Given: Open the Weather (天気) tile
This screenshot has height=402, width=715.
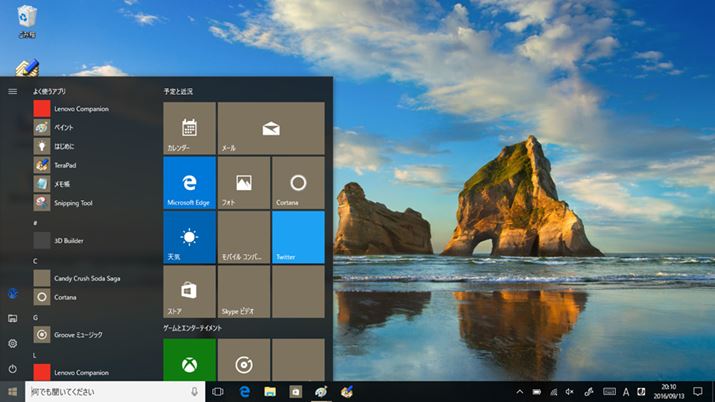Looking at the screenshot, I should (189, 237).
